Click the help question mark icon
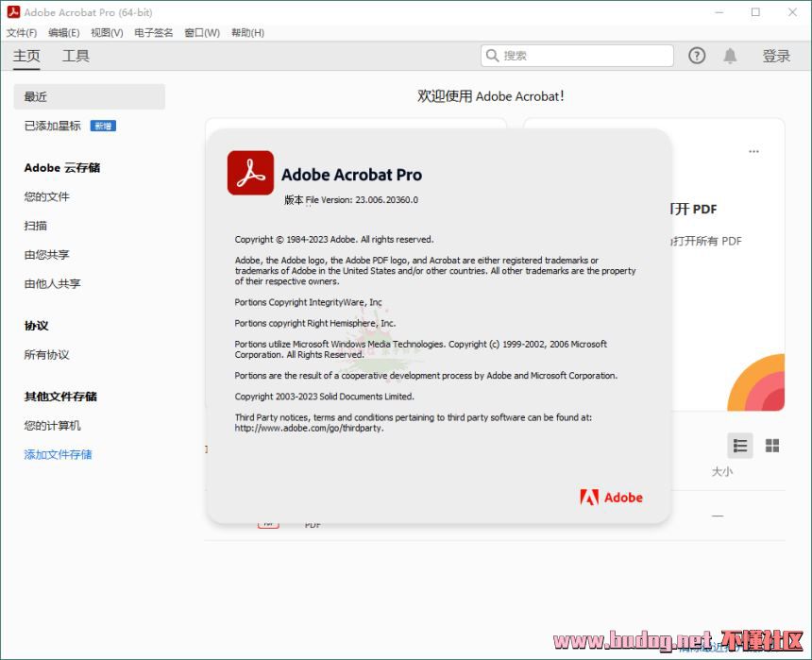 697,56
